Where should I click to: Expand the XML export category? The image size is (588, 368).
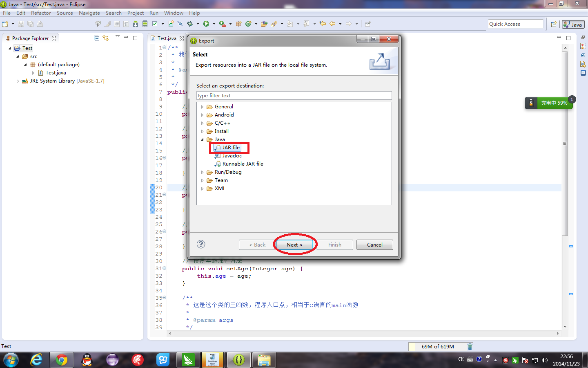pos(202,188)
